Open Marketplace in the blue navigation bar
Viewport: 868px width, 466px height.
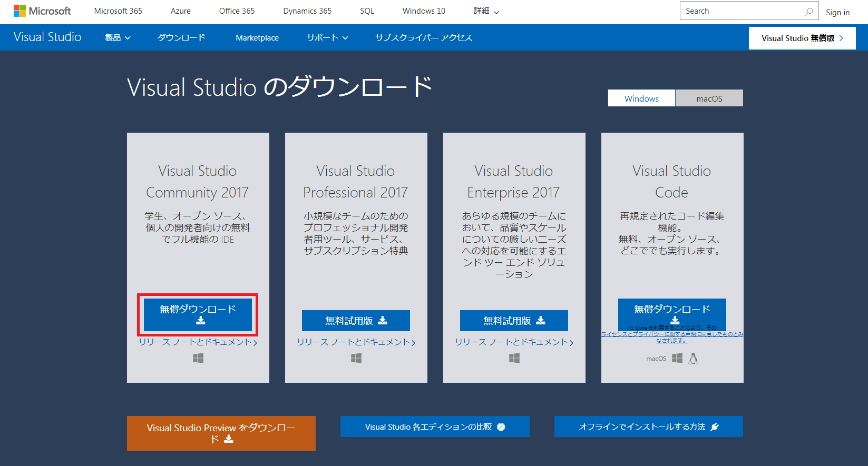257,38
